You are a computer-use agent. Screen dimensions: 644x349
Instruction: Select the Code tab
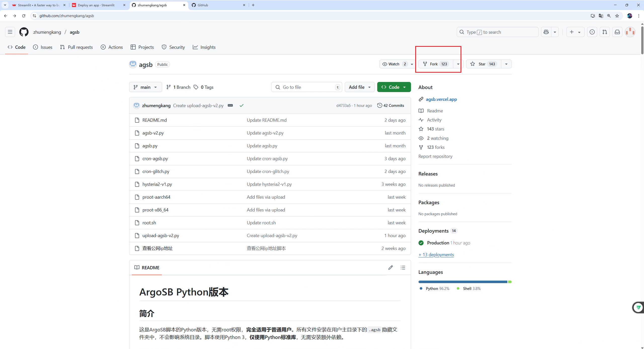tap(17, 47)
